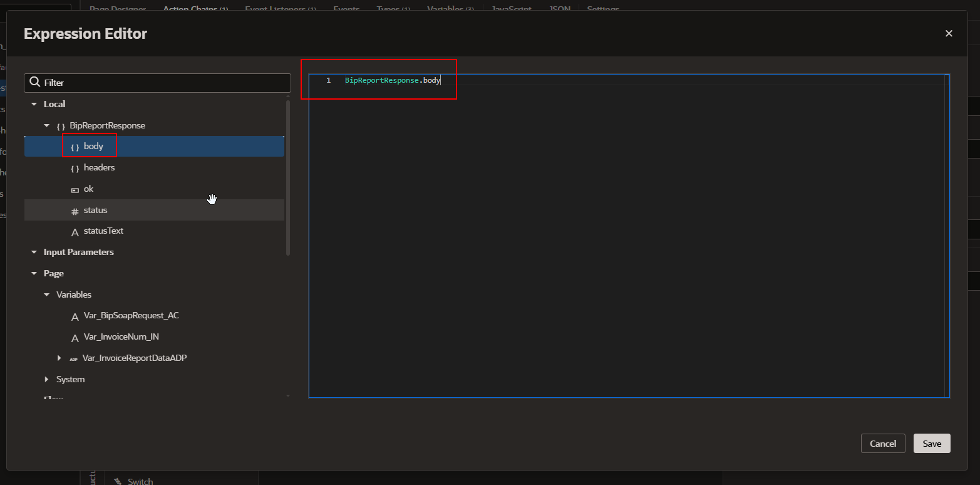
Task: Click the magnifier icon in Filter box
Action: point(35,83)
